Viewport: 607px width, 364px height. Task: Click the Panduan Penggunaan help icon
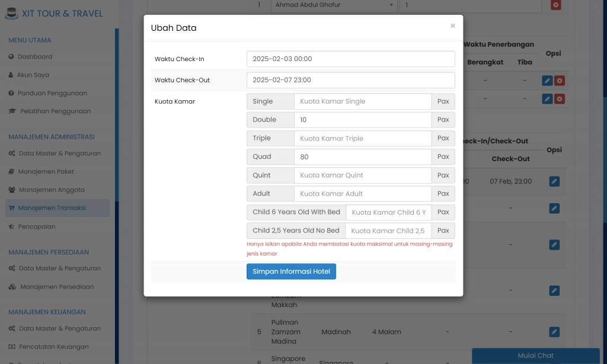11,94
